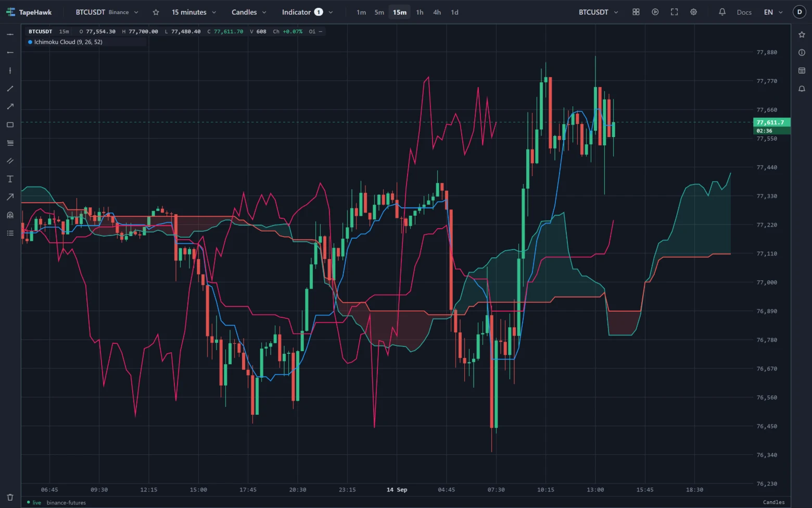Viewport: 812px width, 508px height.
Task: Select the parallel channel drawing tool
Action: (10, 161)
